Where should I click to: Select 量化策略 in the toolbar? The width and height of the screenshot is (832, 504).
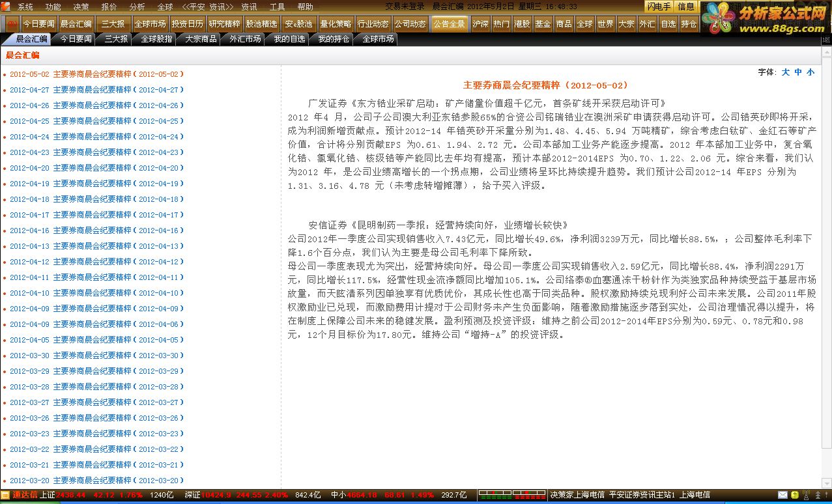click(x=336, y=24)
